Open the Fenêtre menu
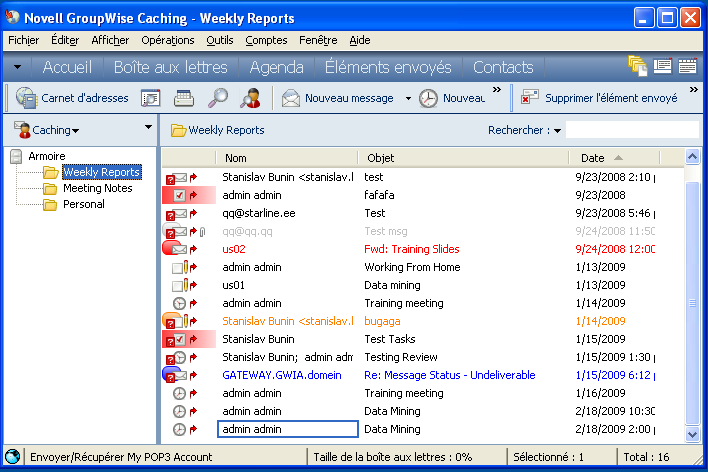This screenshot has width=708, height=472. [318, 40]
